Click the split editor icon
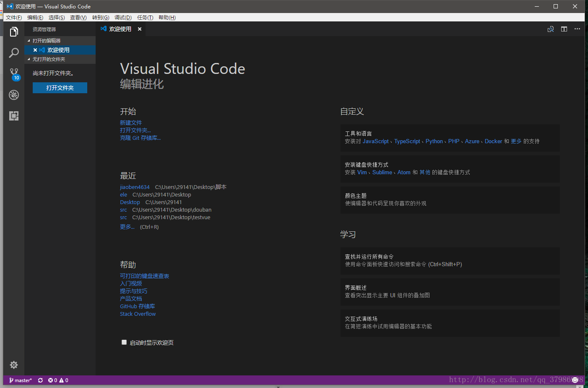The image size is (588, 388). (x=564, y=29)
